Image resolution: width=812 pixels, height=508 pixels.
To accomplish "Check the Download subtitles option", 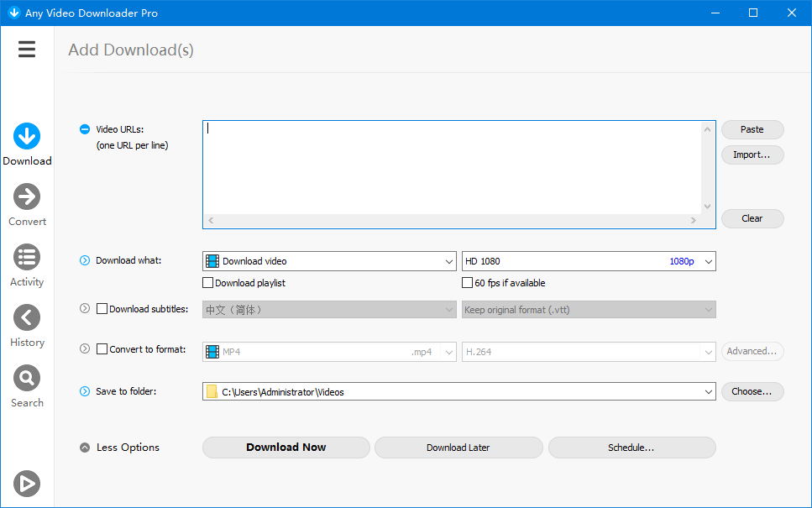I will (x=102, y=309).
